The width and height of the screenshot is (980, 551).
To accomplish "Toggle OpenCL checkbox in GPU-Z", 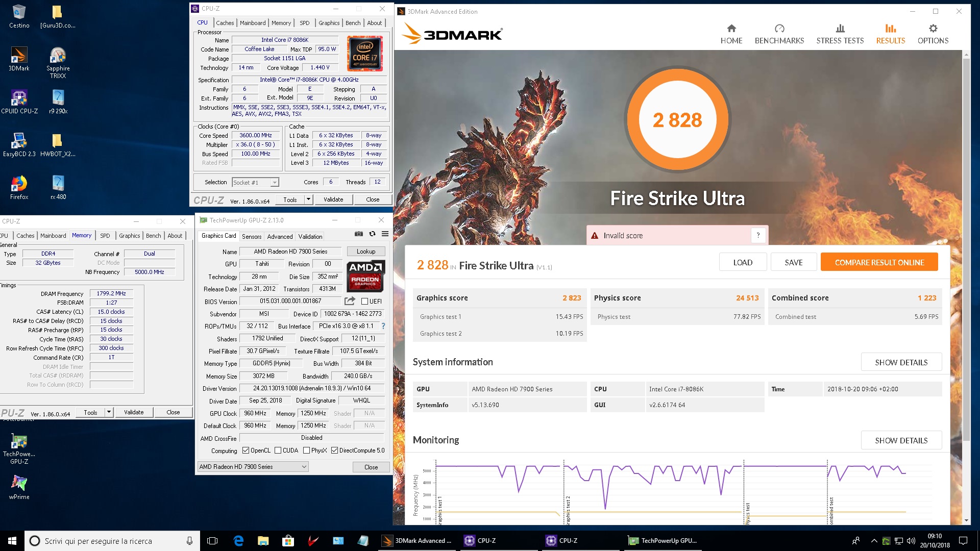I will pos(246,450).
